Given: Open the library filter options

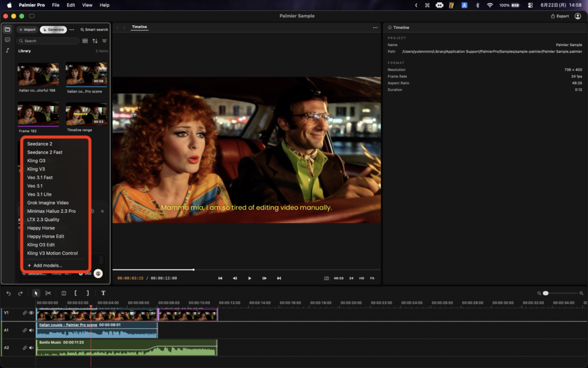Looking at the screenshot, I should 105,41.
